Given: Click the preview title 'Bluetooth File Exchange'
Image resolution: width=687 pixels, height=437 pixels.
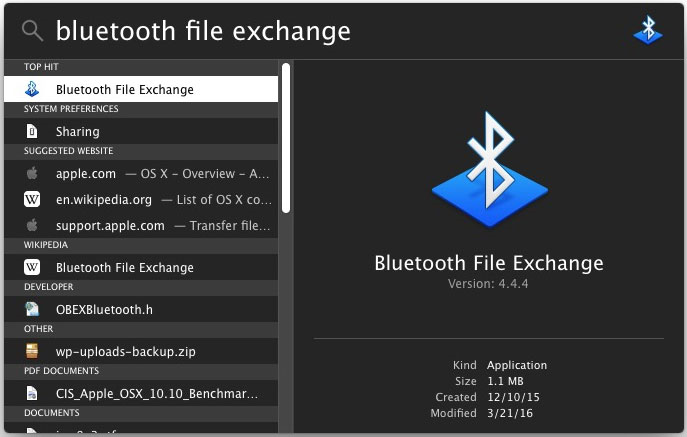Looking at the screenshot, I should pyautogui.click(x=489, y=263).
